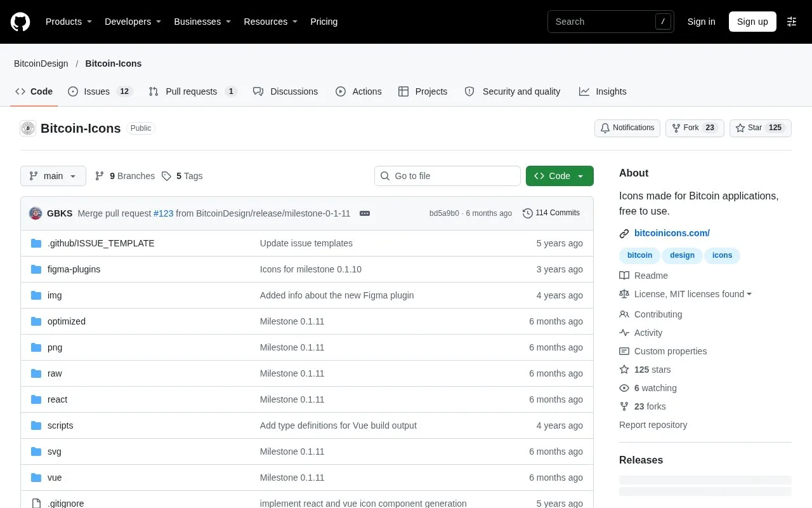Star the Bitcoin-Icons repository
812x508 pixels.
point(761,128)
